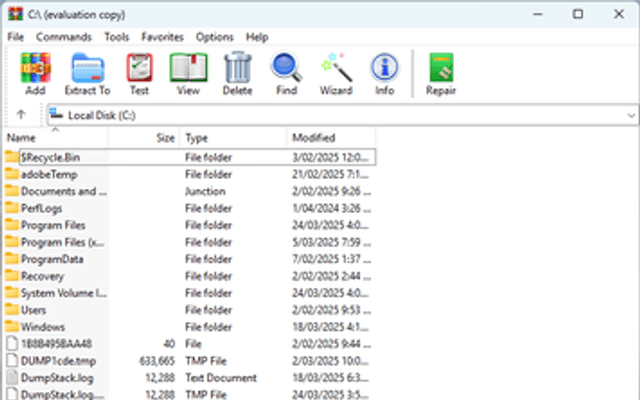
Task: Open the Help menu
Action: click(257, 37)
